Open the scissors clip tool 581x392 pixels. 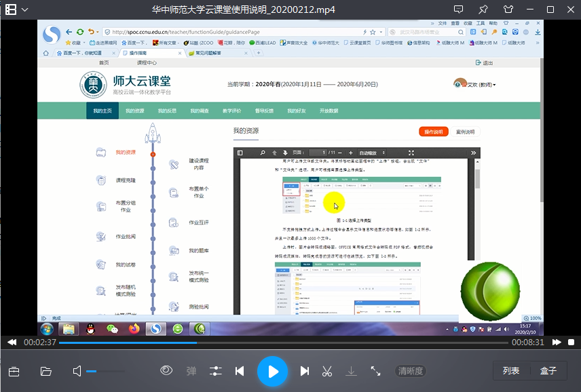327,371
